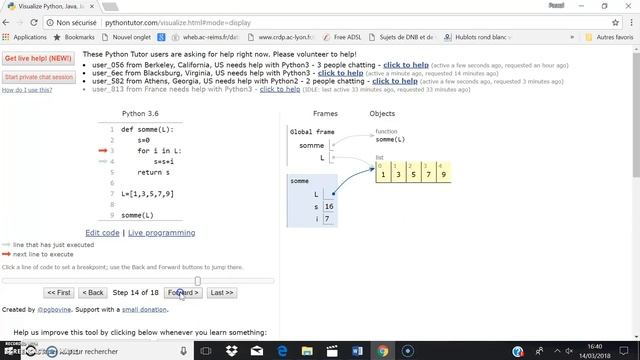Open the @pgbovine creator link
This screenshot has height=360, width=640.
coord(54,310)
